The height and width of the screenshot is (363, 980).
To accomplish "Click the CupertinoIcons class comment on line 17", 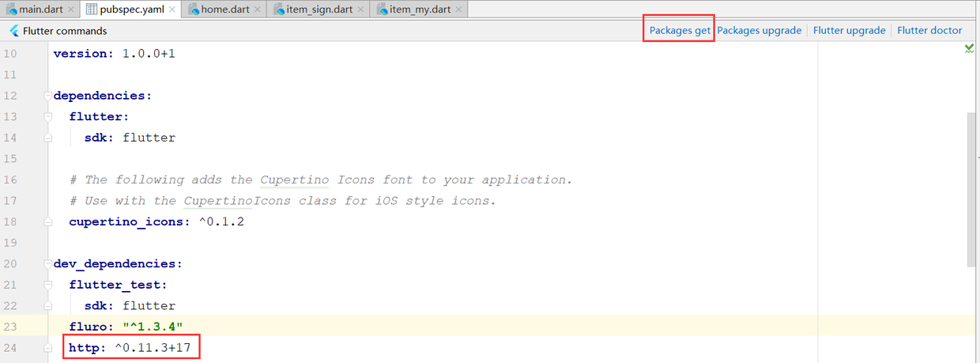I will [x=282, y=201].
